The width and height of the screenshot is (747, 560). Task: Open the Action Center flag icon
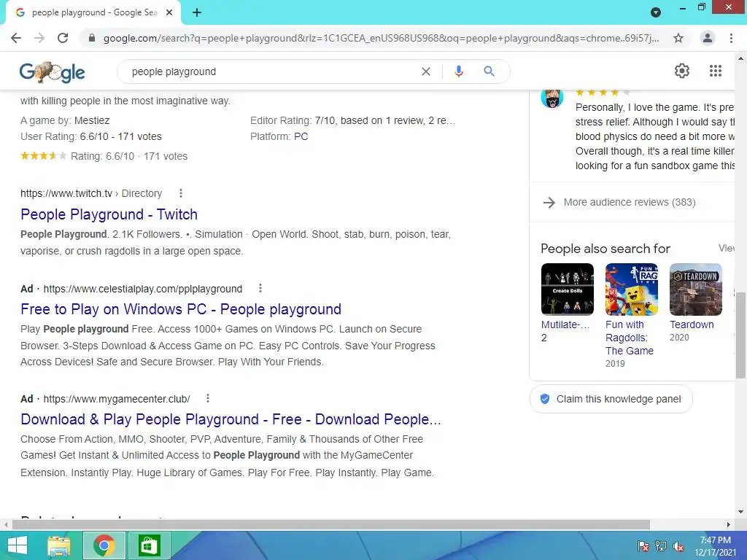[x=643, y=546]
